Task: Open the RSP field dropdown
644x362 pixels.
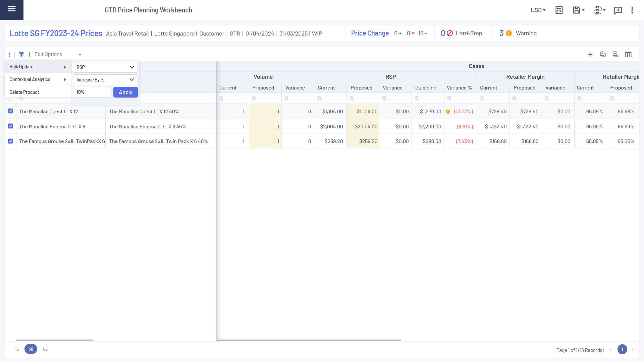Action: (105, 67)
